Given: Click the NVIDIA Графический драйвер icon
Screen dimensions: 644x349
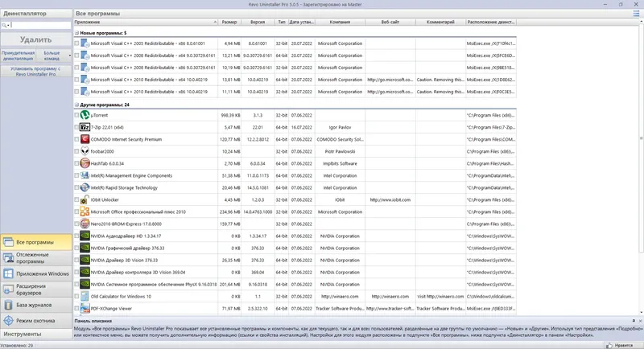Looking at the screenshot, I should (x=85, y=248).
